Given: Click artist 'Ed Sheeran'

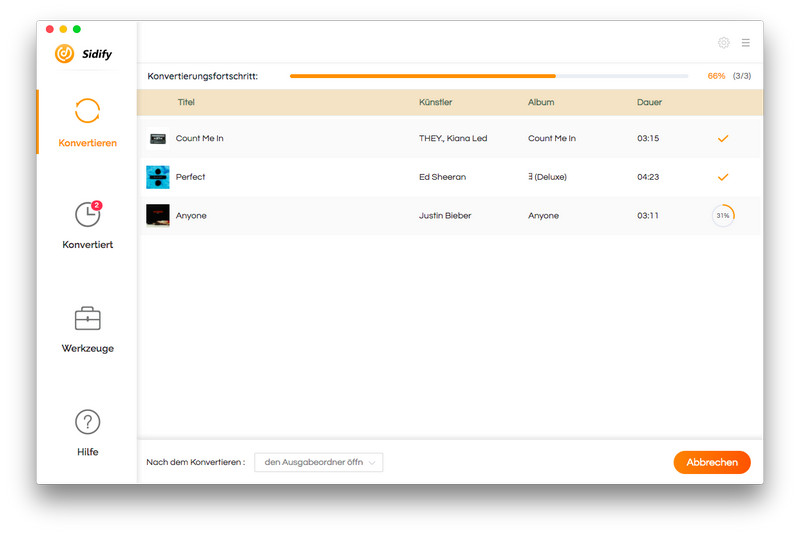Looking at the screenshot, I should [442, 177].
